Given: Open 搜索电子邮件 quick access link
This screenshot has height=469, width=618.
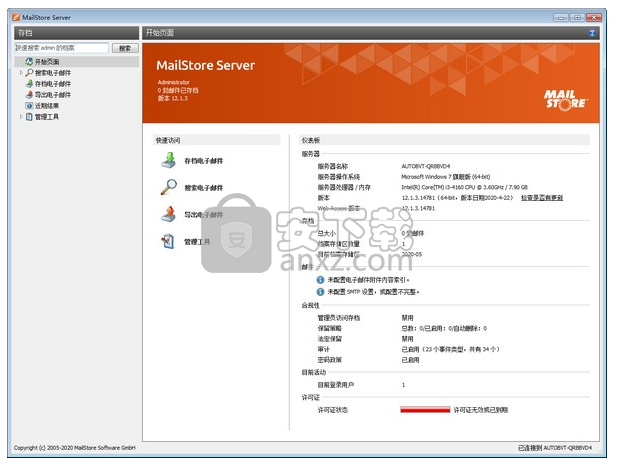Looking at the screenshot, I should pos(204,188).
